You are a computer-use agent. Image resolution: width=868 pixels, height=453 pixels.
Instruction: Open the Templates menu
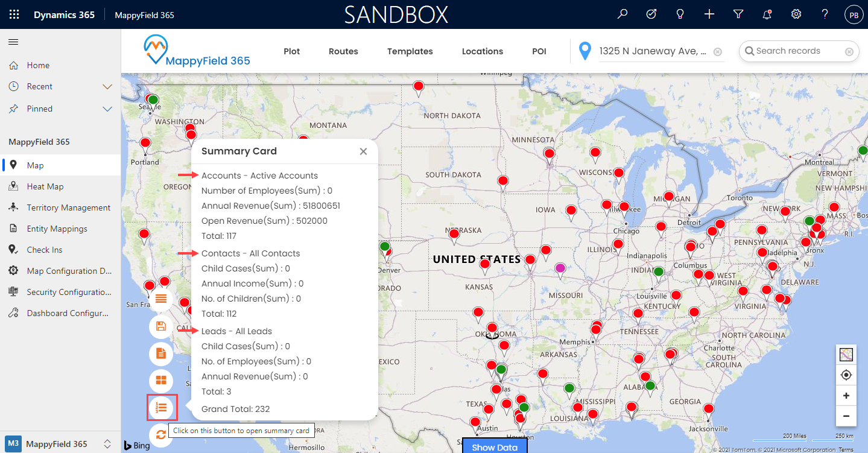tap(410, 51)
